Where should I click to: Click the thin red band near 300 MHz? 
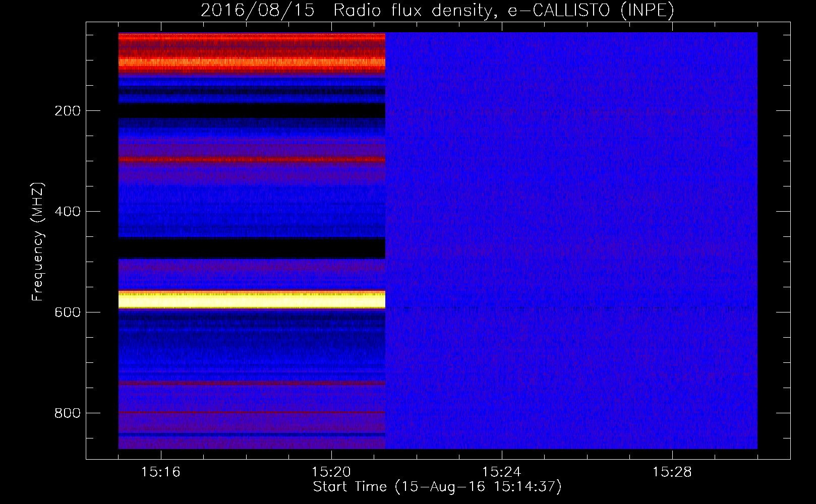(252, 160)
